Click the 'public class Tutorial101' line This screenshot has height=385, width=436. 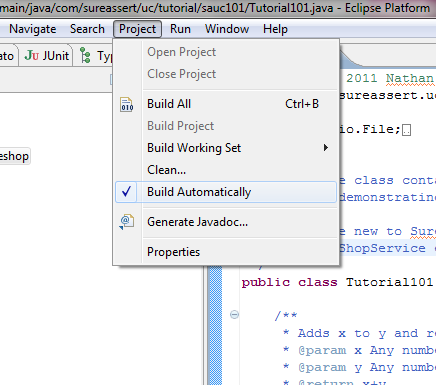338,282
